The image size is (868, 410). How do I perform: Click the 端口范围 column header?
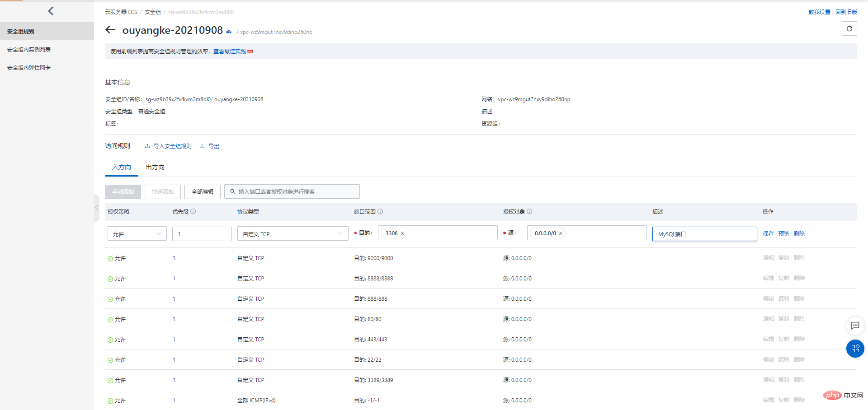[365, 211]
